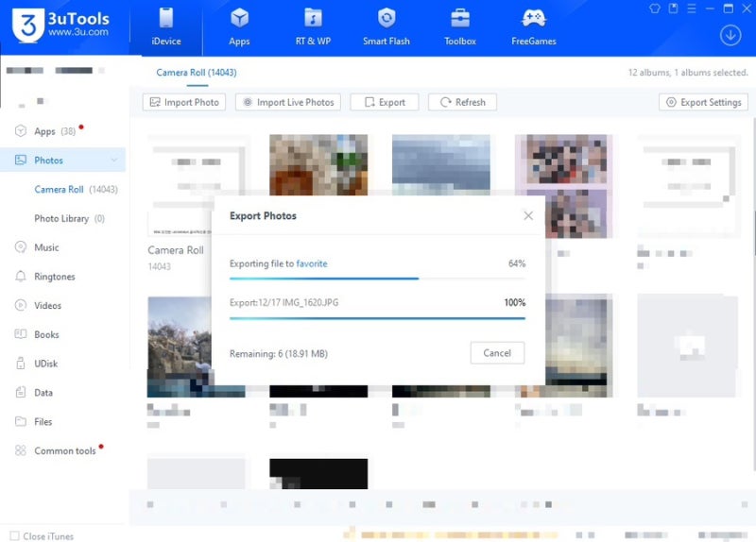Open the favorite export folder link
Image resolution: width=756 pixels, height=542 pixels.
[x=312, y=263]
